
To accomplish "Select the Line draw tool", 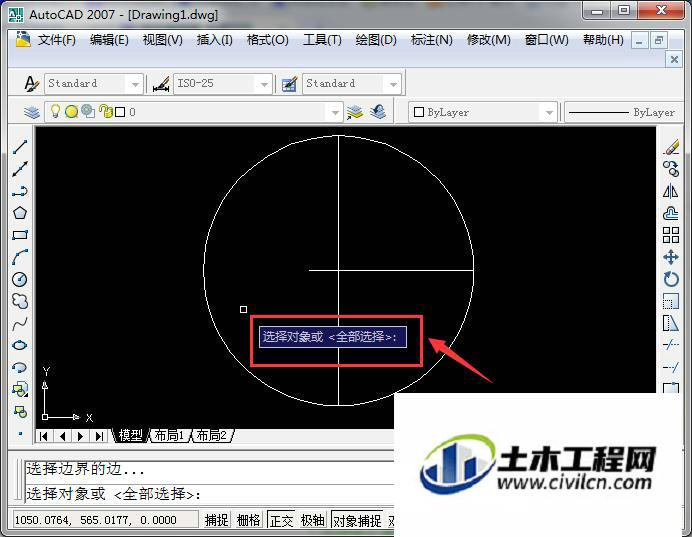I will point(20,147).
